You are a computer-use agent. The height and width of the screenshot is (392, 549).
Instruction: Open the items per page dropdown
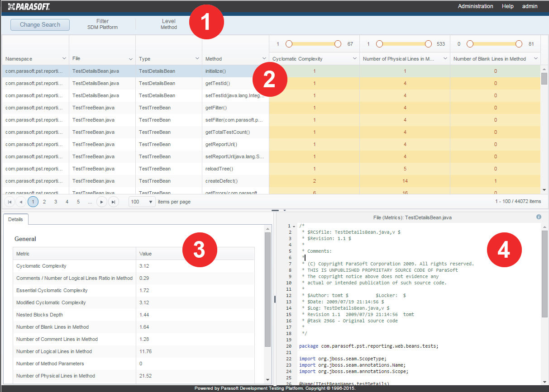click(x=142, y=202)
